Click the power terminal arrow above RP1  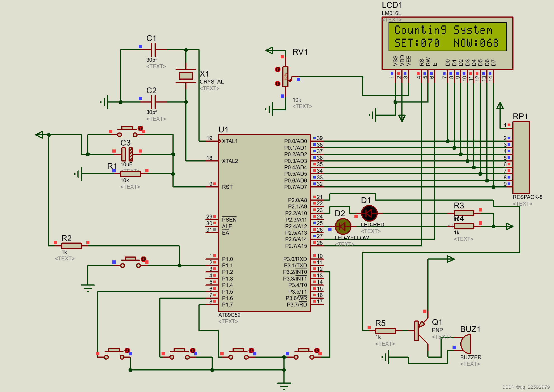pos(500,106)
